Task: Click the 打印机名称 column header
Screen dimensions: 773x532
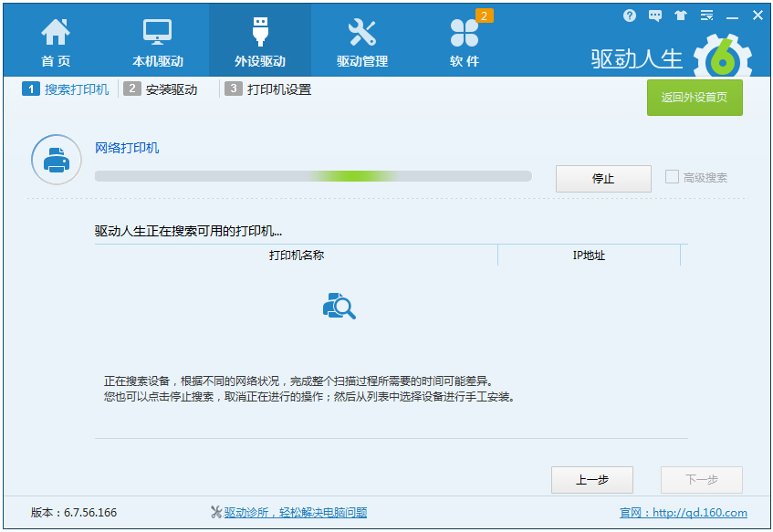Action: coord(297,256)
